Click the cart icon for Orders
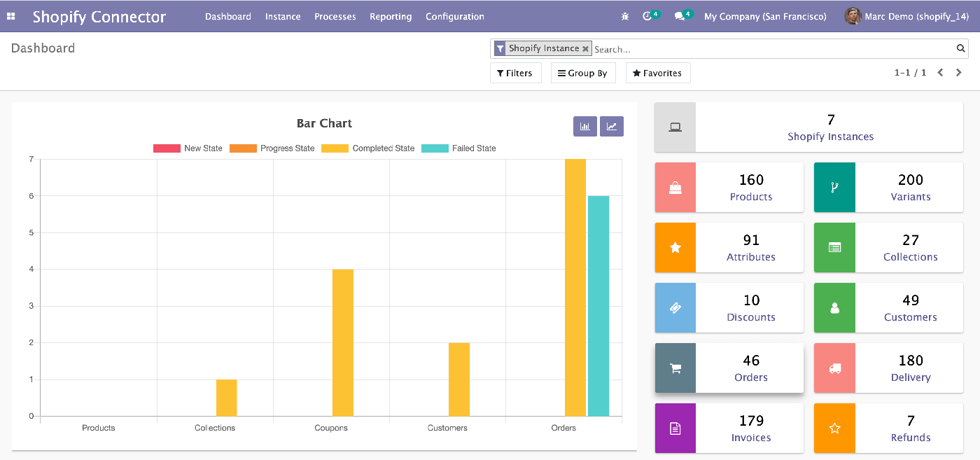 click(675, 368)
